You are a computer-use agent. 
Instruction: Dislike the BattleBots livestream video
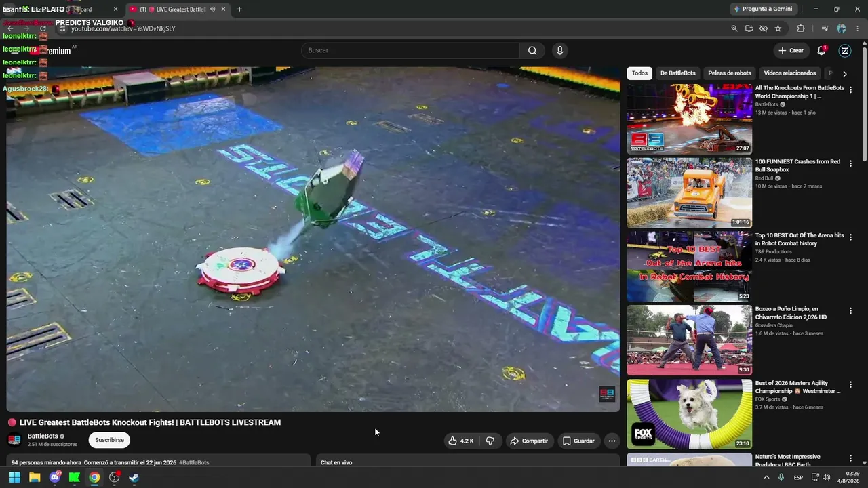[x=490, y=441]
